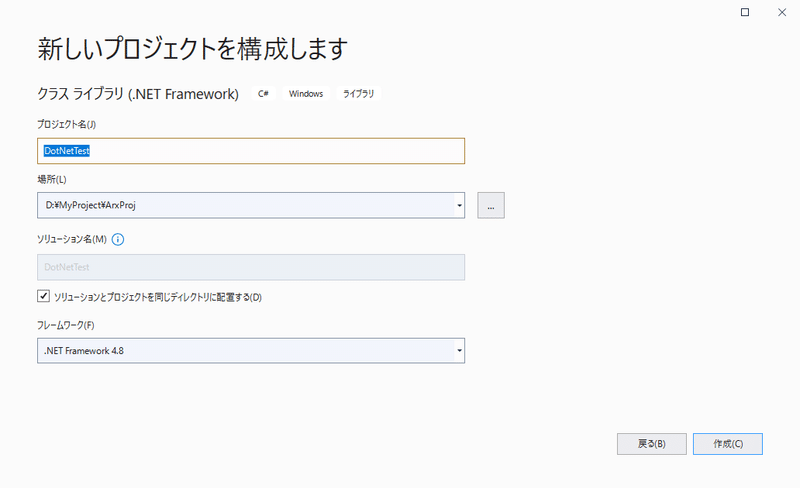Click the フレームワーク(F) label
Image resolution: width=800 pixels, height=488 pixels.
[66, 325]
